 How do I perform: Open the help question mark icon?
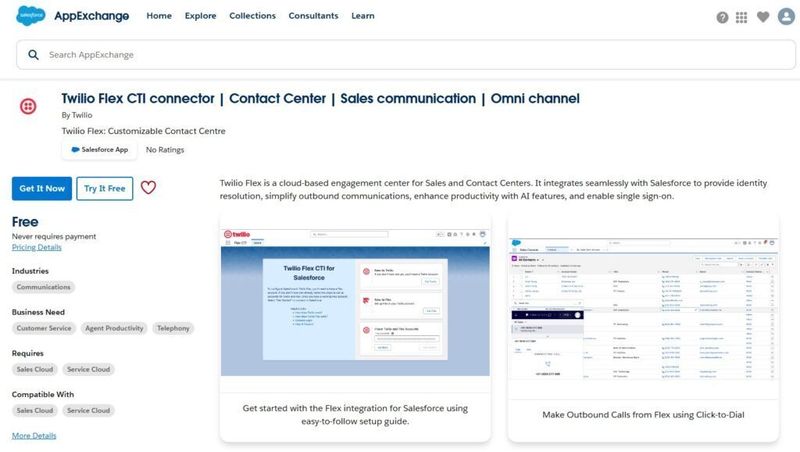722,18
